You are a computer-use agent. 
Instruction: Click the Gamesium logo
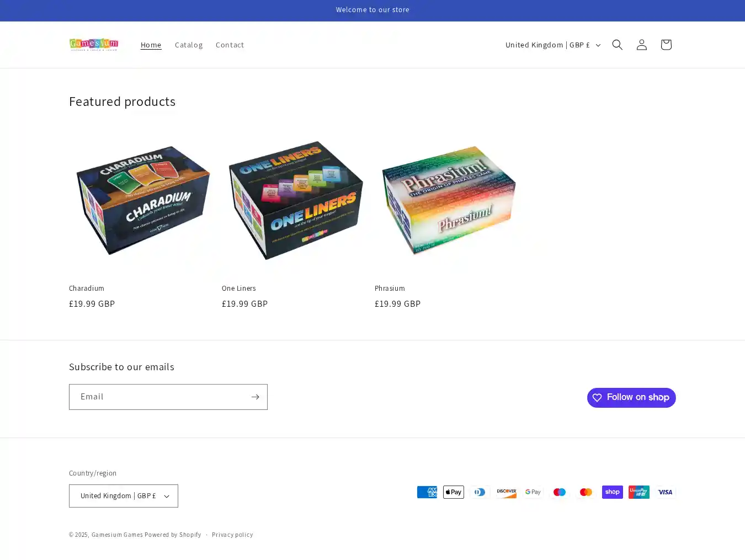coord(94,45)
